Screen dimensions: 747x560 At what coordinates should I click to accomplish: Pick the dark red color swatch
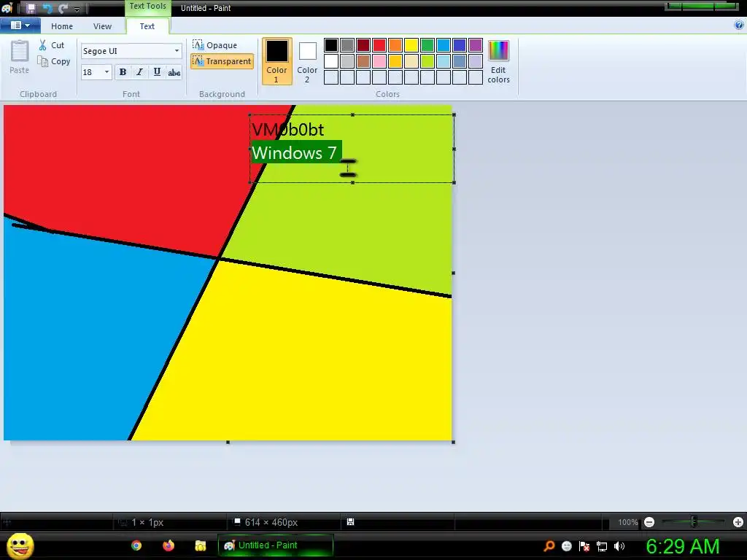pos(363,45)
